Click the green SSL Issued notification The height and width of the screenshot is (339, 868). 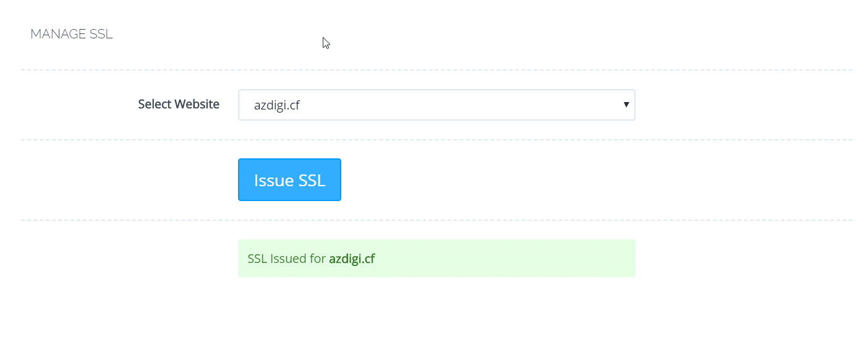coord(436,258)
